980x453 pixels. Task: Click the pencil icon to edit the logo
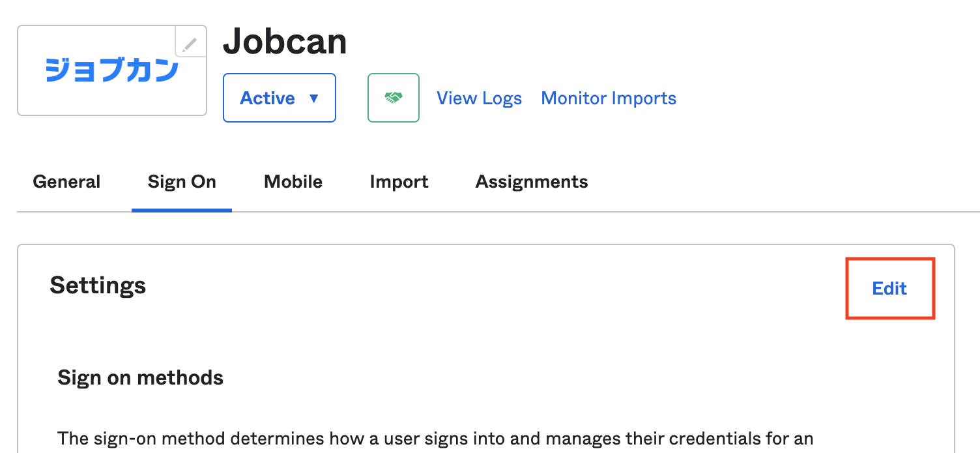pyautogui.click(x=190, y=45)
